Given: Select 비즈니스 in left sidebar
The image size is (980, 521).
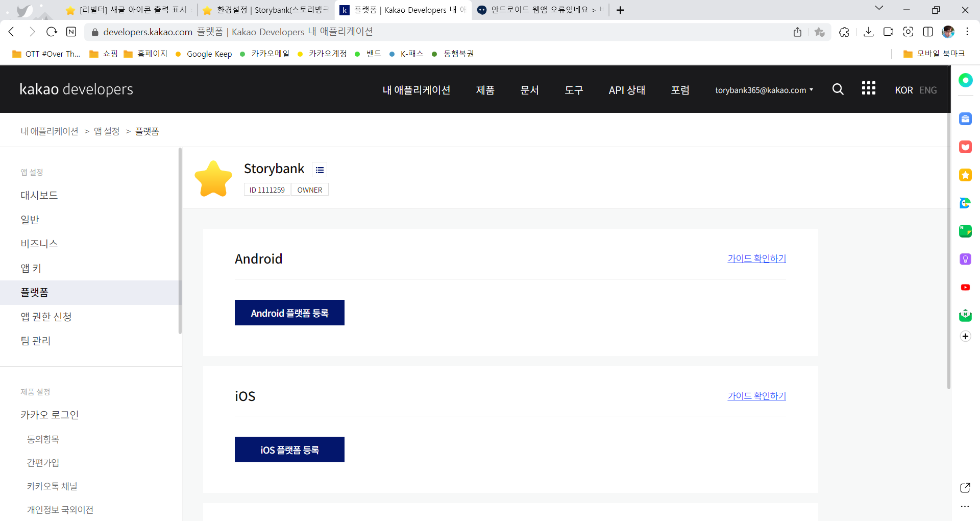Looking at the screenshot, I should (39, 244).
